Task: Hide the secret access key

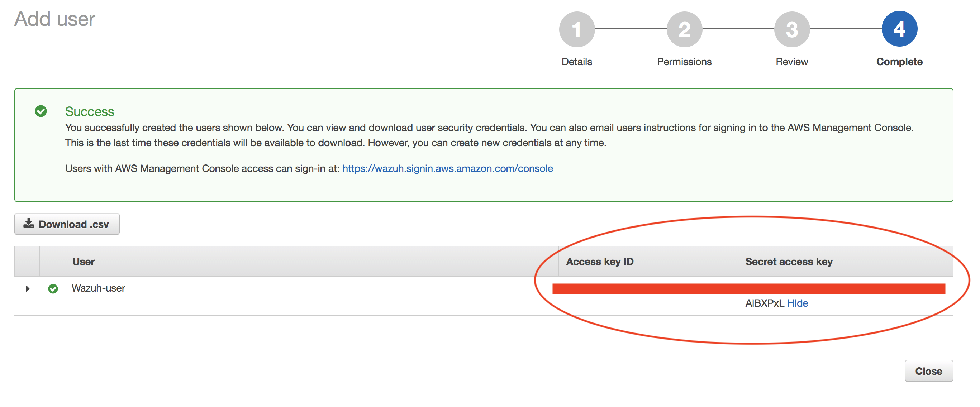Action: (798, 303)
